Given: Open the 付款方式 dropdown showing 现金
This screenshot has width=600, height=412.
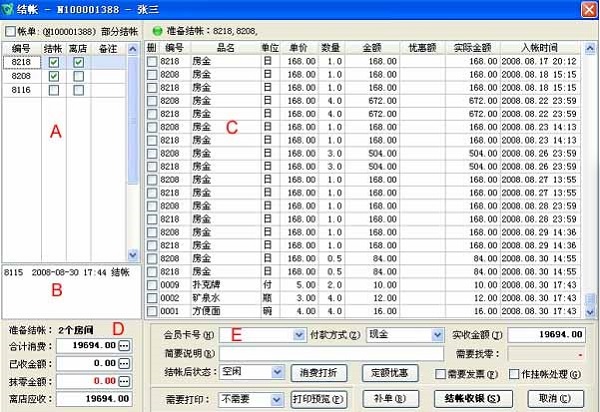Looking at the screenshot, I should click(x=437, y=335).
